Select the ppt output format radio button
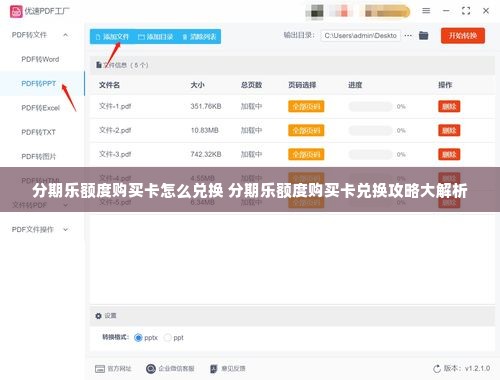 pyautogui.click(x=168, y=338)
